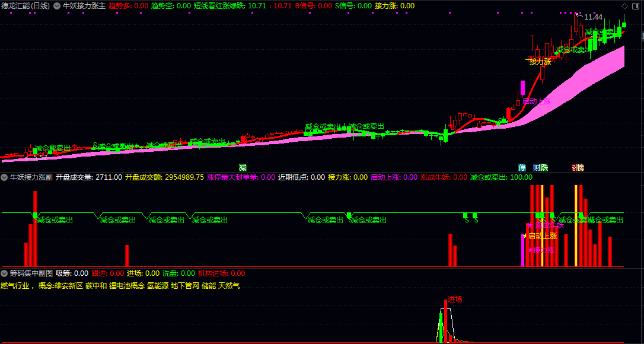
Task: Click the red 进场 label on chip chart
Action: click(455, 300)
